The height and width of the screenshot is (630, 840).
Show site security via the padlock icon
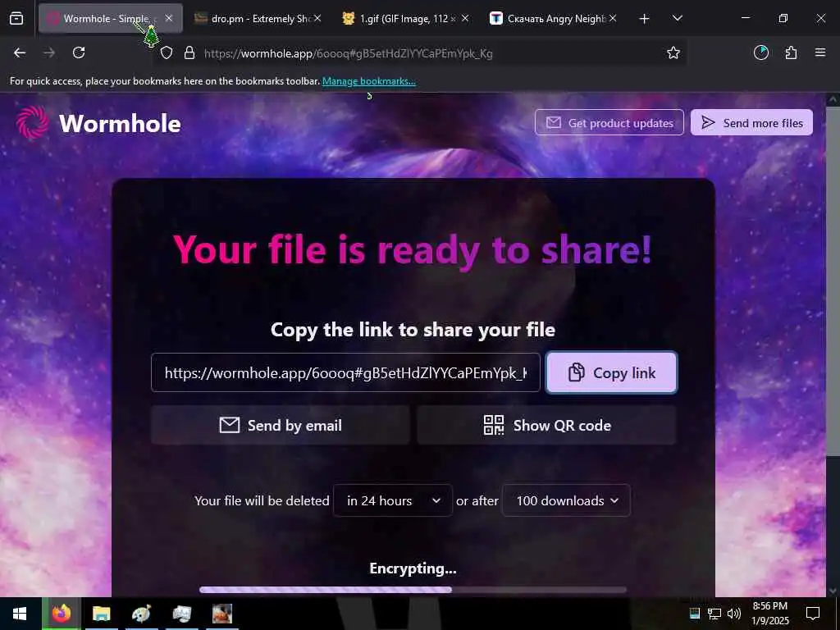coord(189,52)
